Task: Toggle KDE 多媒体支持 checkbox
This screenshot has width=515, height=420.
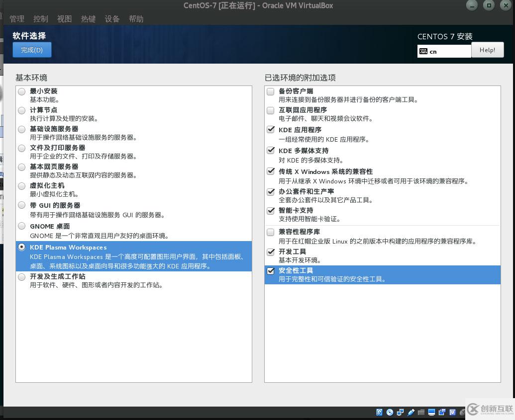Action: point(271,151)
